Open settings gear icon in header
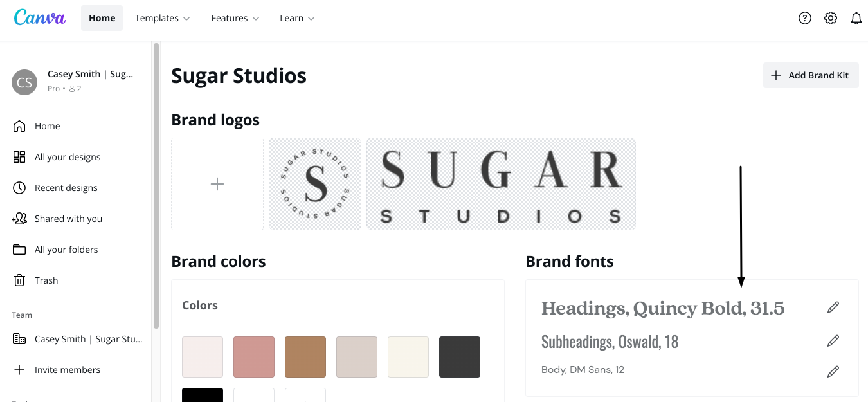 pyautogui.click(x=831, y=18)
